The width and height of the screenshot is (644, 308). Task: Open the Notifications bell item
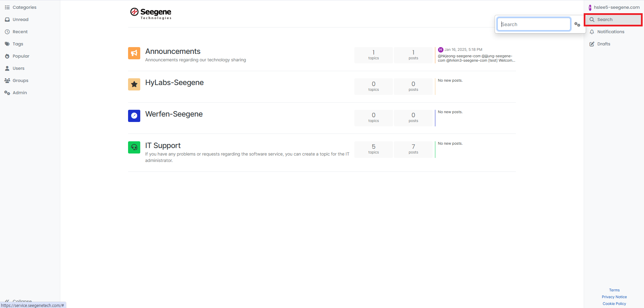[x=610, y=32]
